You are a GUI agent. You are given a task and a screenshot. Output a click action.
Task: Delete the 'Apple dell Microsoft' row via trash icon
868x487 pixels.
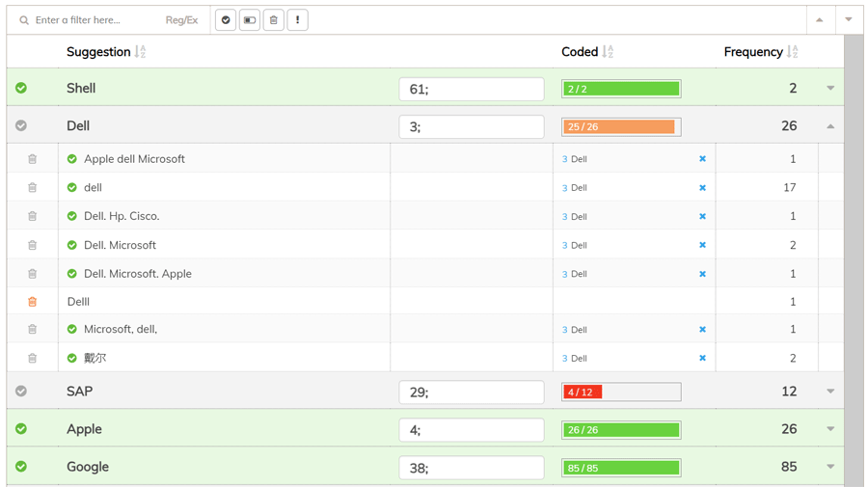coord(32,159)
